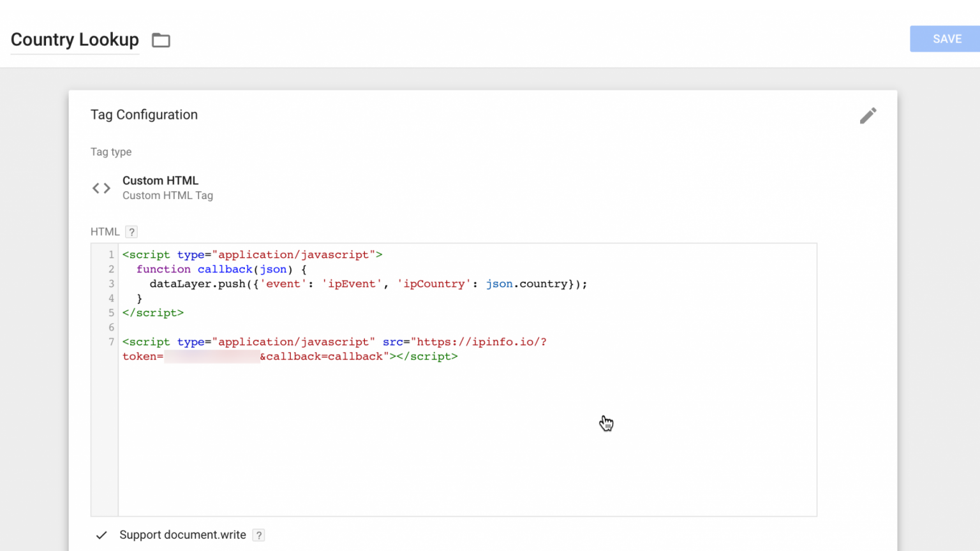This screenshot has width=980, height=551.
Task: Click code line 1 opening script tag
Action: tap(253, 254)
